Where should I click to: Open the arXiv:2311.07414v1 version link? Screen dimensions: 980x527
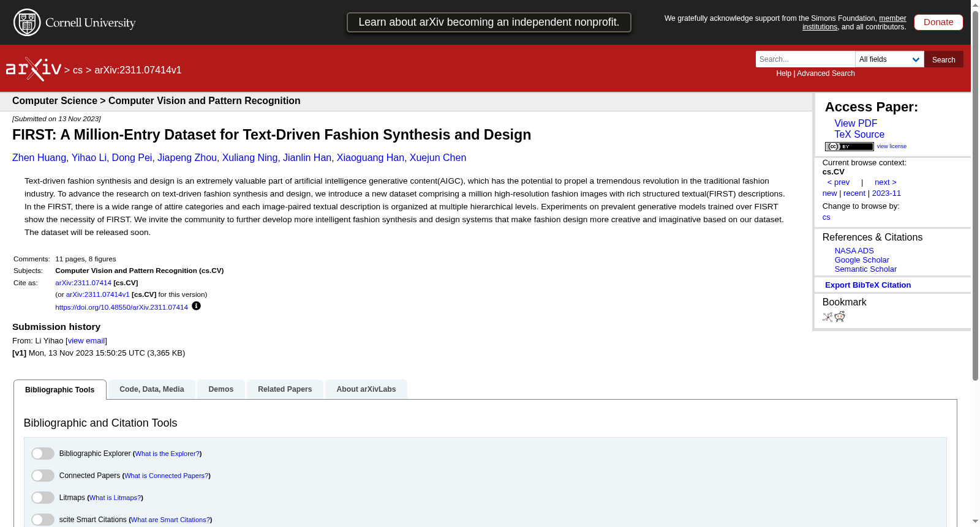tap(98, 294)
